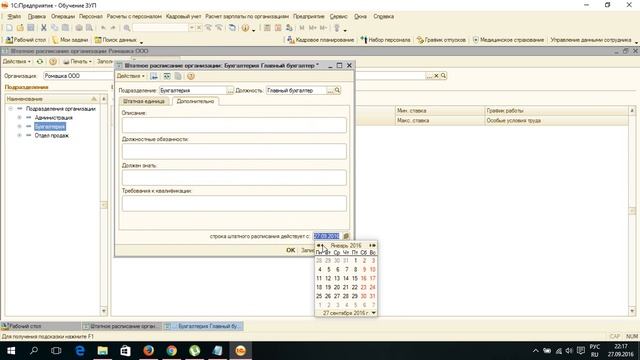Click the M+ memory toolbar icon
This screenshot has height=360, width=640.
click(313, 28)
